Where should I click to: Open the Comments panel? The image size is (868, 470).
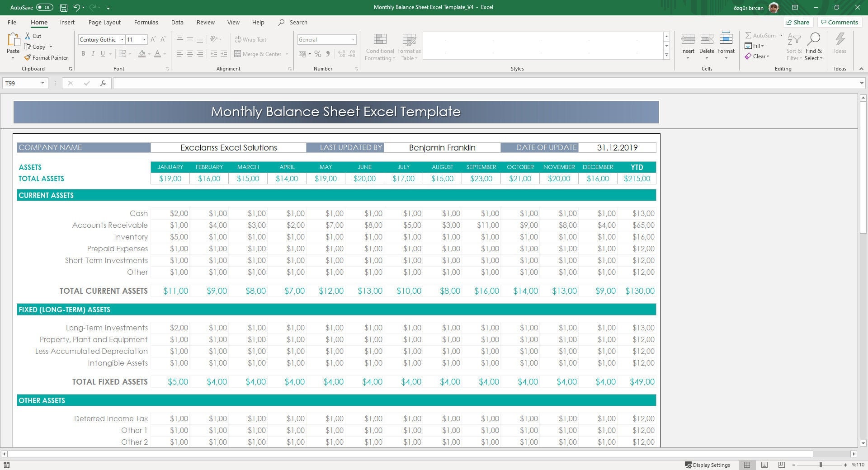pyautogui.click(x=840, y=22)
